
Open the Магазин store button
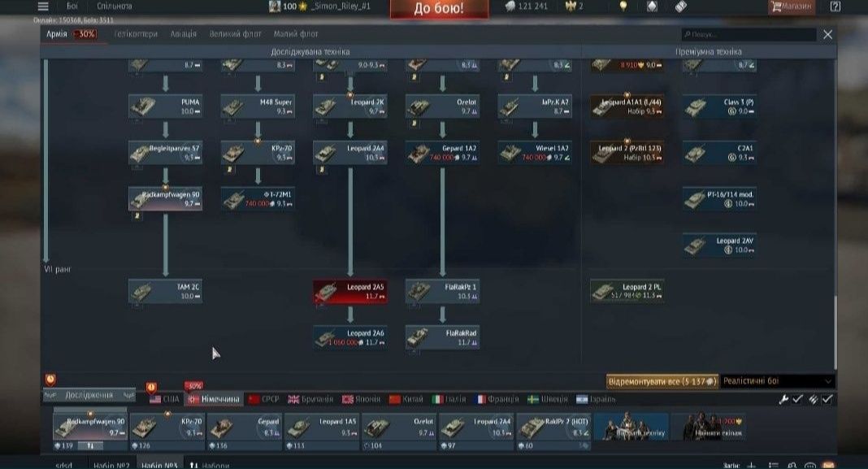tap(792, 7)
